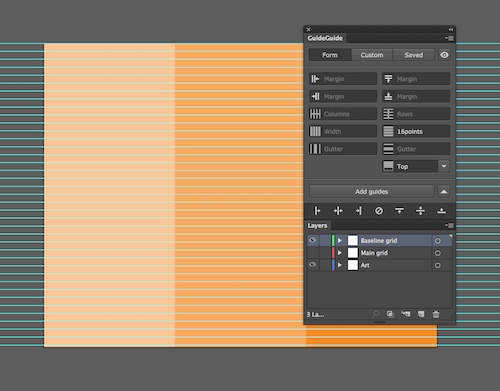Add vertical midpoint guide icon

pyautogui.click(x=338, y=211)
